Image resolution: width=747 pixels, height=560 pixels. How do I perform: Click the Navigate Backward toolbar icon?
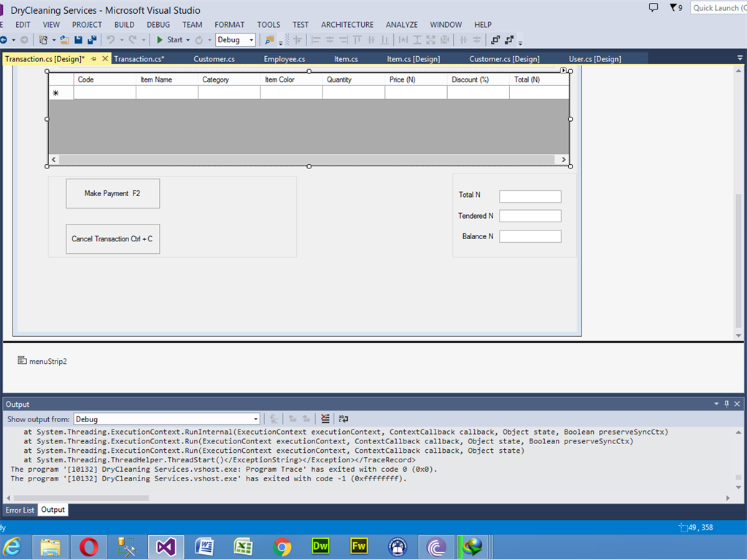pos(4,40)
